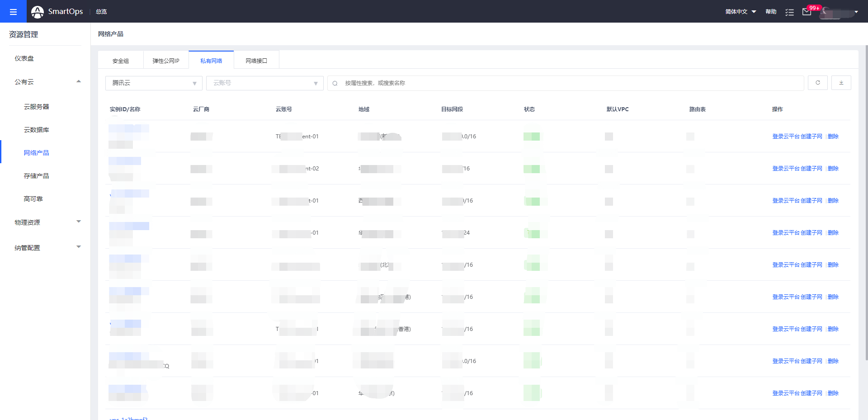Open 存储产品 in the sidebar
This screenshot has height=420, width=868.
click(x=36, y=176)
